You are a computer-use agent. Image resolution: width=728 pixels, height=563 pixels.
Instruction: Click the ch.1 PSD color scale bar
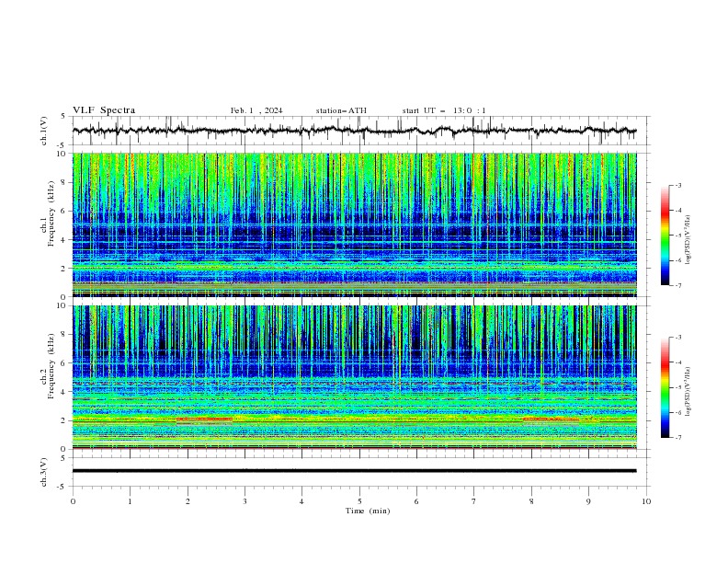coord(665,236)
